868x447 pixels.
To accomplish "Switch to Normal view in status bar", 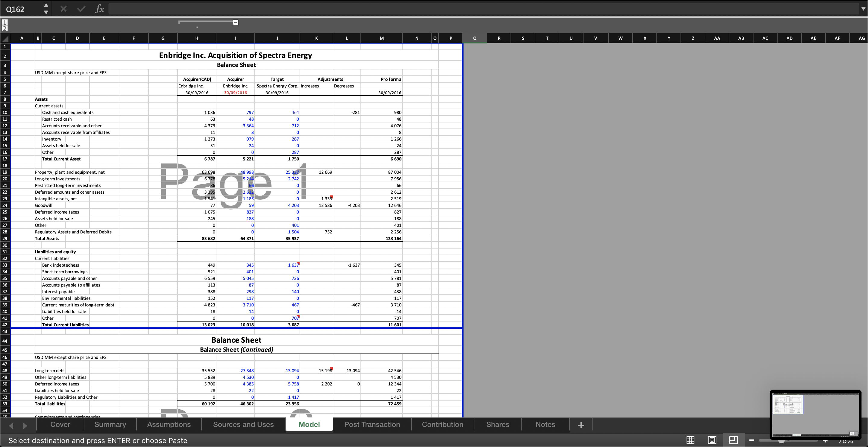I will (690, 440).
